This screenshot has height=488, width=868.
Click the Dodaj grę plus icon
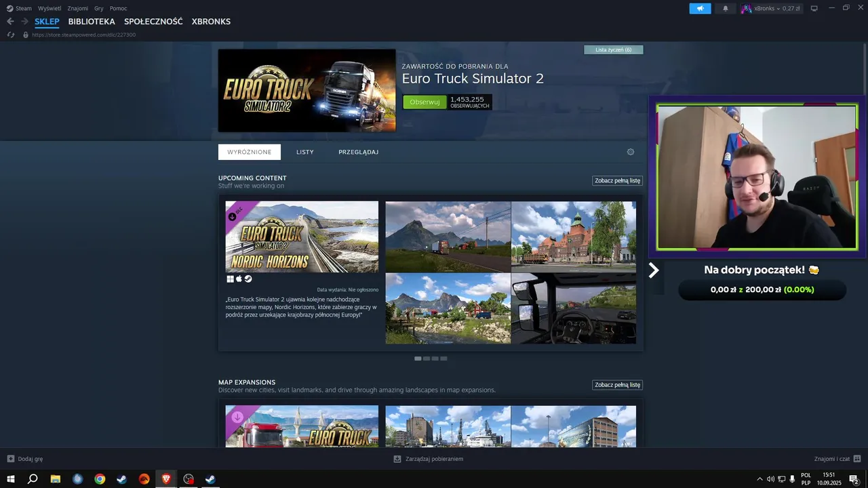[10, 459]
